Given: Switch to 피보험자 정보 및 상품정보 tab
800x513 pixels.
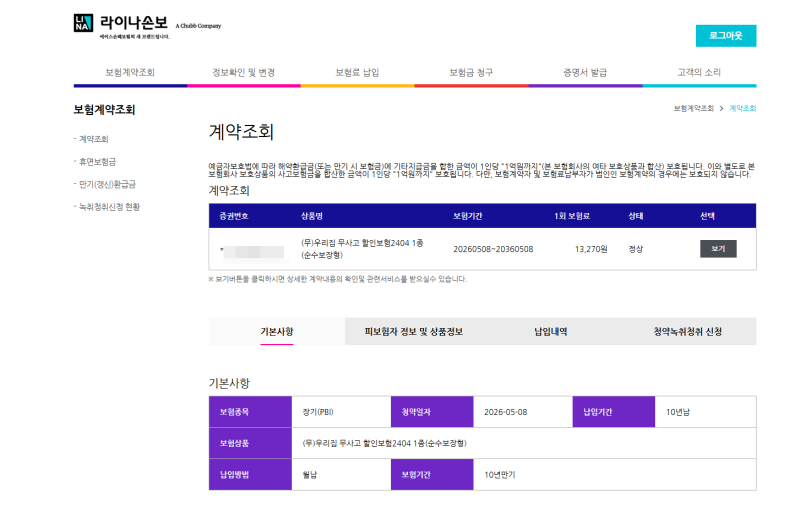Looking at the screenshot, I should pyautogui.click(x=413, y=332).
